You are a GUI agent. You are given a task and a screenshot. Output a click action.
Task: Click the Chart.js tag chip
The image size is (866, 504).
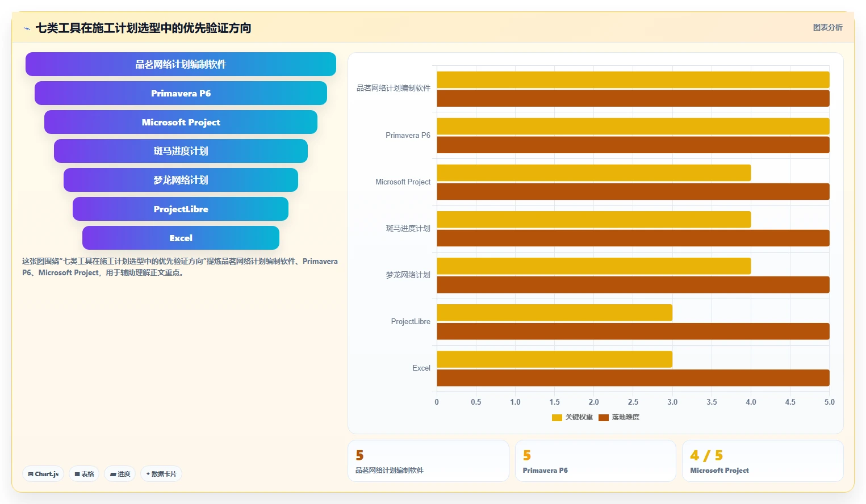click(x=44, y=474)
